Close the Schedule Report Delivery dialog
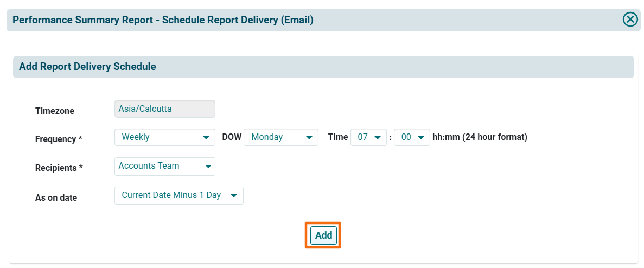 click(630, 20)
